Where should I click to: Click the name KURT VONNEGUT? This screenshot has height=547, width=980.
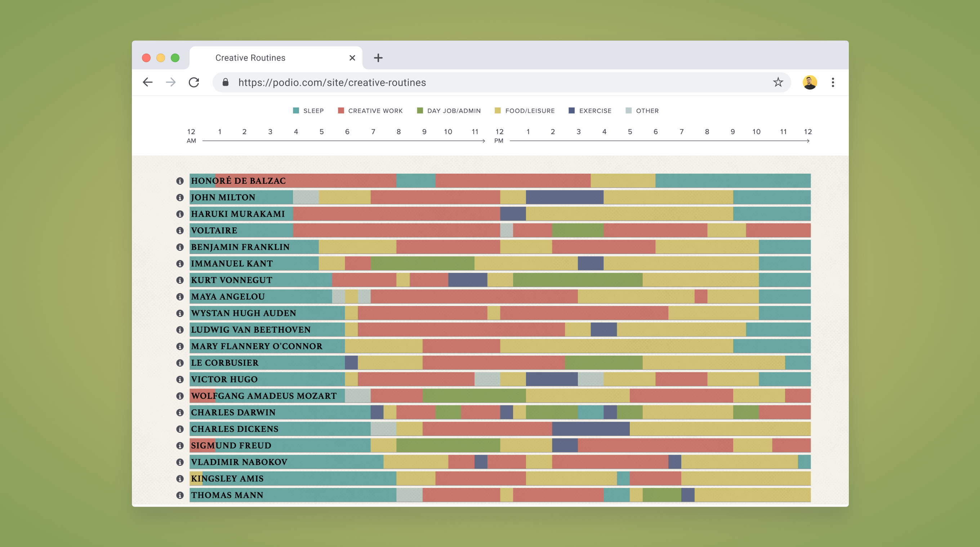[x=231, y=280]
